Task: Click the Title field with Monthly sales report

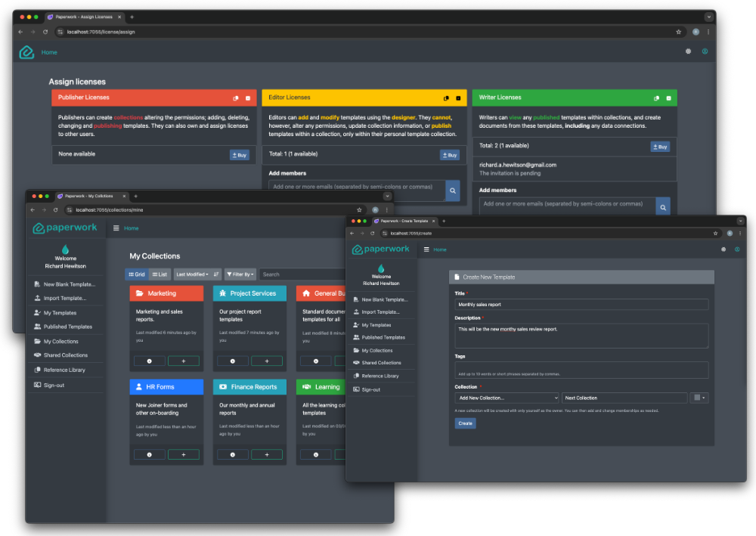Action: [581, 305]
